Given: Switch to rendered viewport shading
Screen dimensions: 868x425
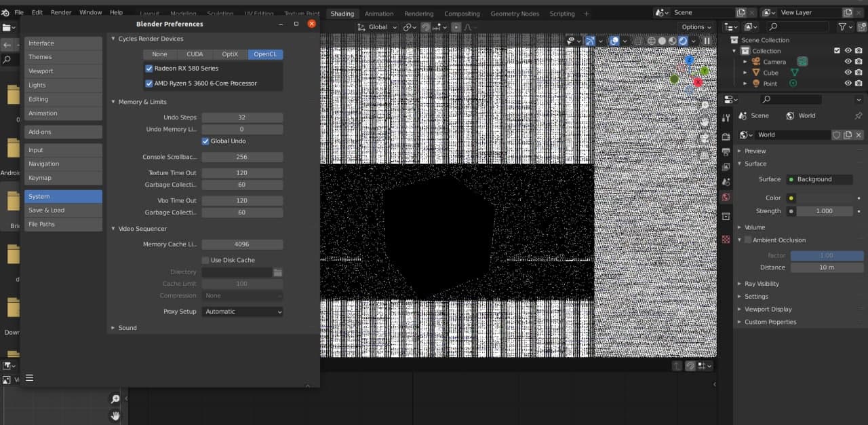Looking at the screenshot, I should pos(684,41).
